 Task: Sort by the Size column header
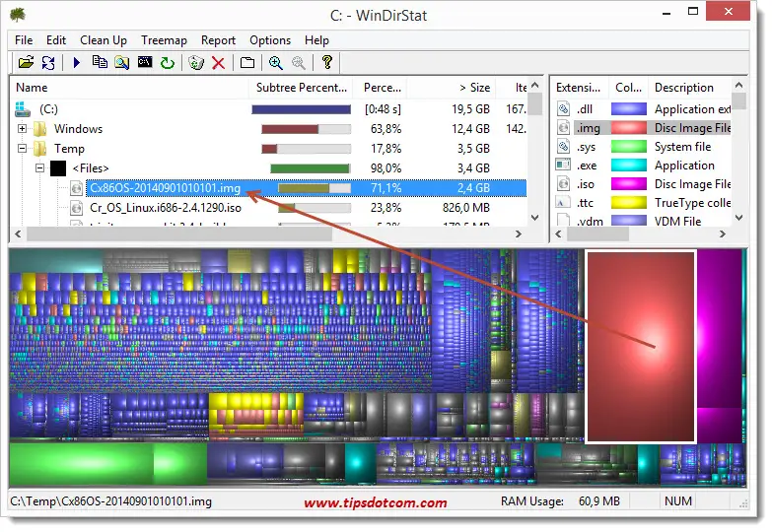coord(451,88)
